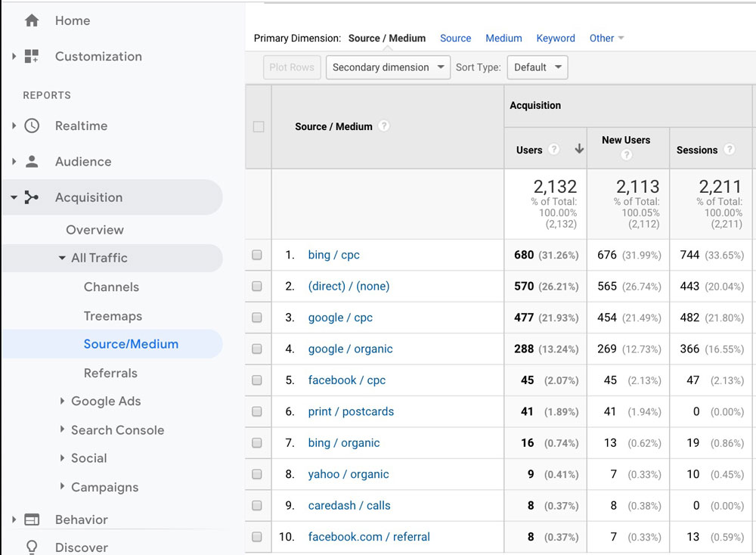756x555 pixels.
Task: Switch primary dimension to Medium
Action: point(503,38)
